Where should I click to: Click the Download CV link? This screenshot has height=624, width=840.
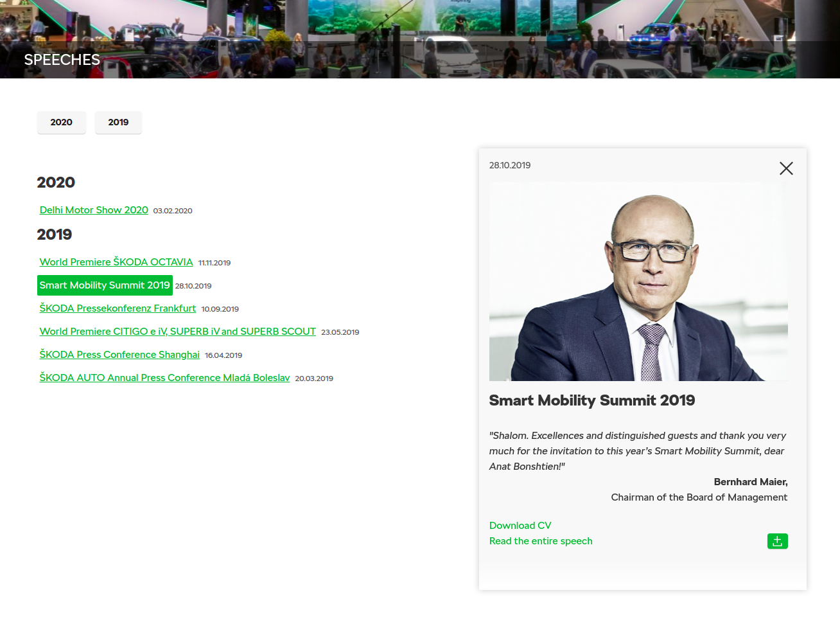click(x=520, y=526)
